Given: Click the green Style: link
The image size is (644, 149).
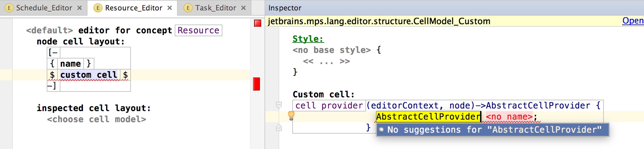Looking at the screenshot, I should point(308,39).
